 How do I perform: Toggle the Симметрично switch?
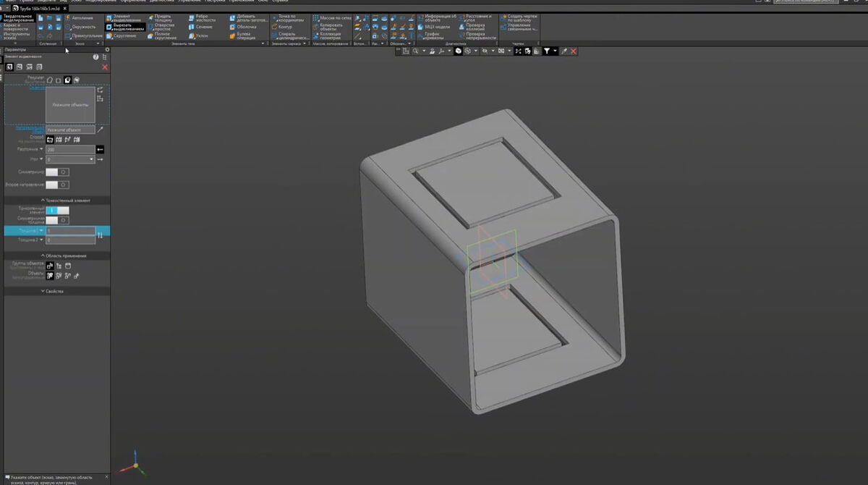click(x=57, y=172)
